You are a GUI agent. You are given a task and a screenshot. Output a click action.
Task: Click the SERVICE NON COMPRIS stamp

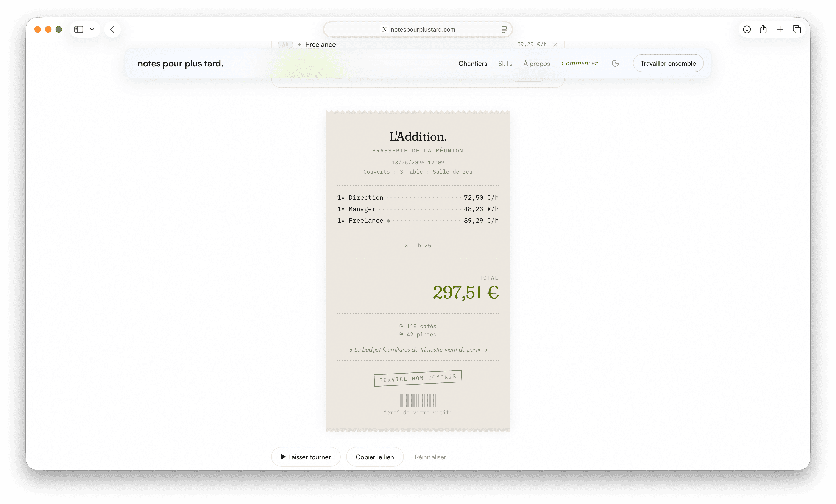(x=418, y=378)
